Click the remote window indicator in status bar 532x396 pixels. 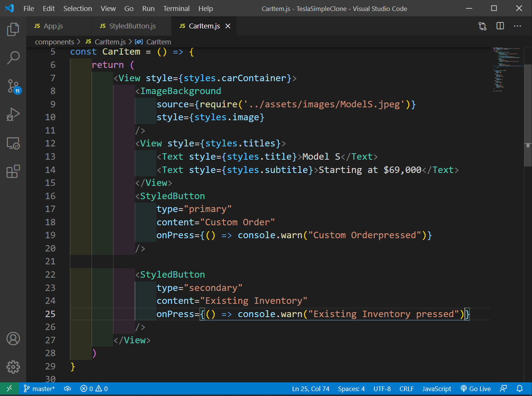click(x=9, y=388)
